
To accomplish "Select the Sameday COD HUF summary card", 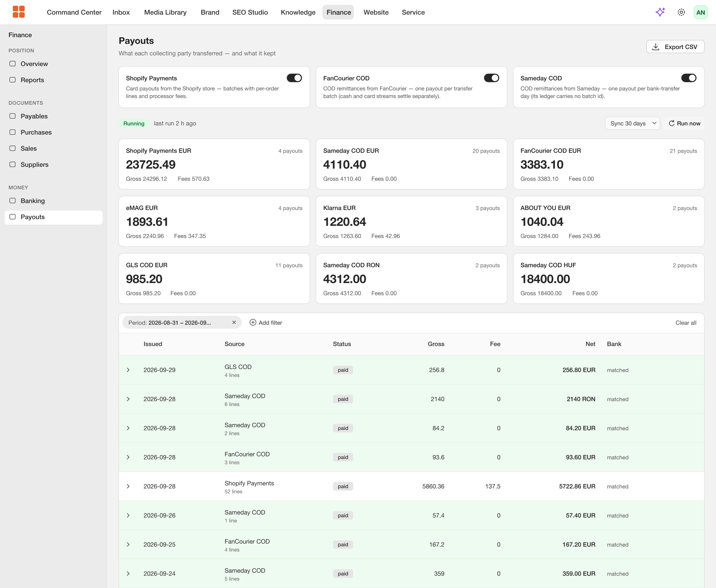I will click(x=609, y=278).
